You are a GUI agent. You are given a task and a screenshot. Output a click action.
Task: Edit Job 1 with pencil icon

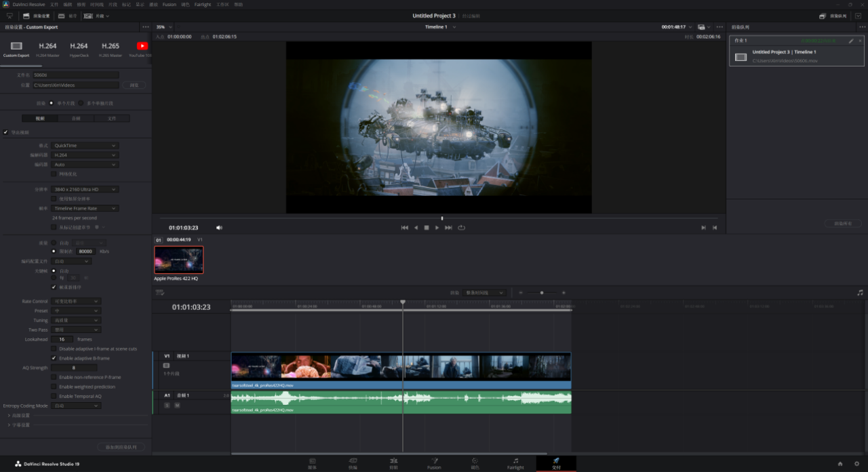[851, 41]
